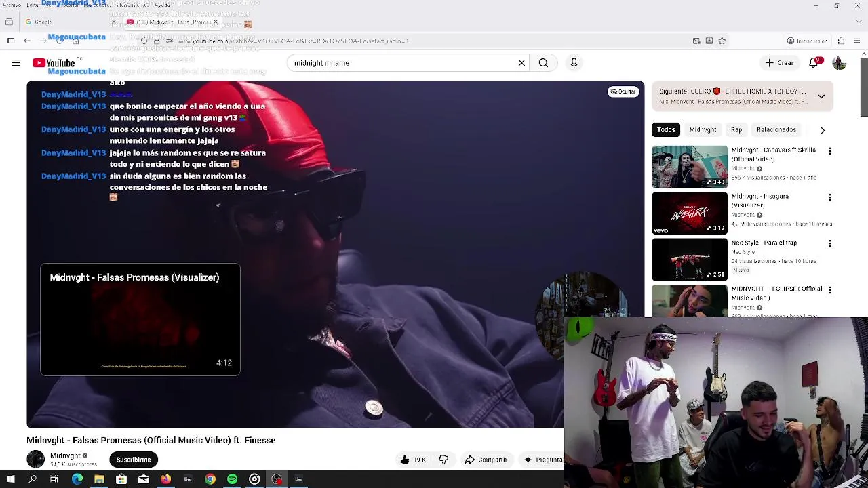Click the Midnvght - Insegura video title
Screen dimensions: 868x488
coord(759,200)
